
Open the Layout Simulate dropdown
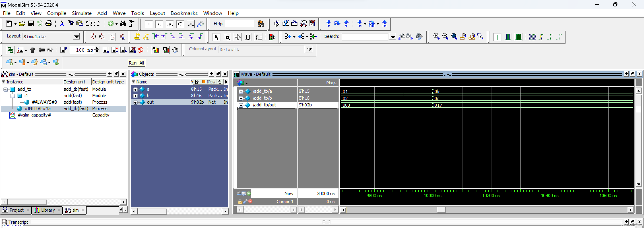76,37
